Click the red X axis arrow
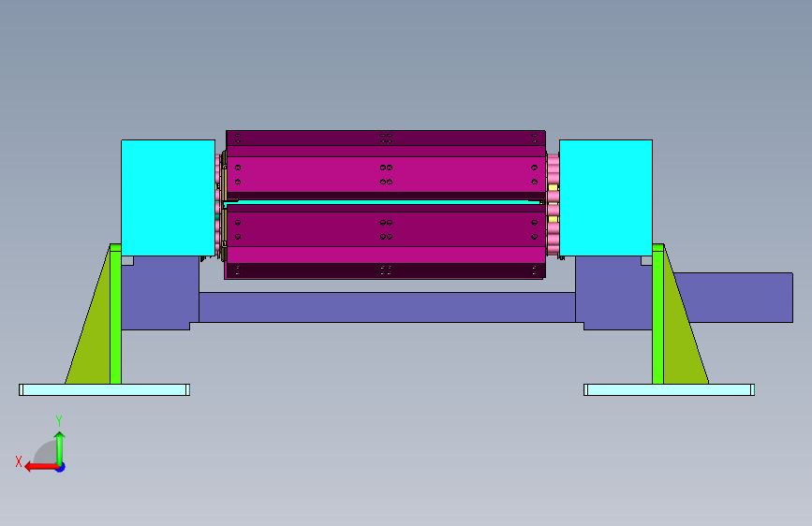This screenshot has height=526, width=812. [41, 467]
